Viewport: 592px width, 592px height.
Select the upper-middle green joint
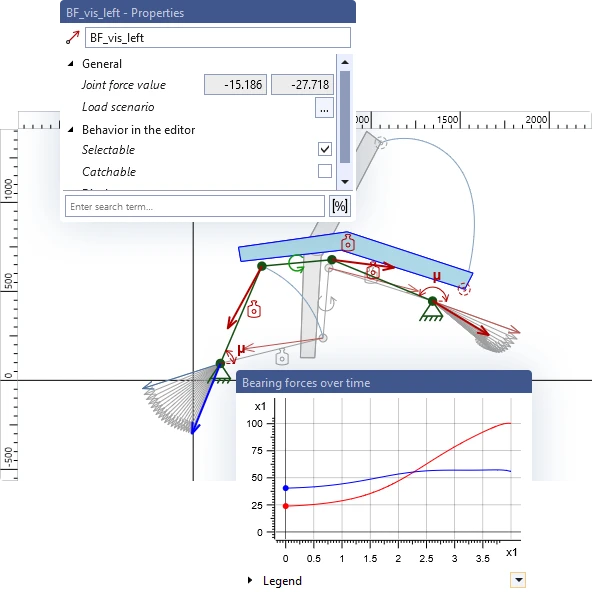click(331, 259)
